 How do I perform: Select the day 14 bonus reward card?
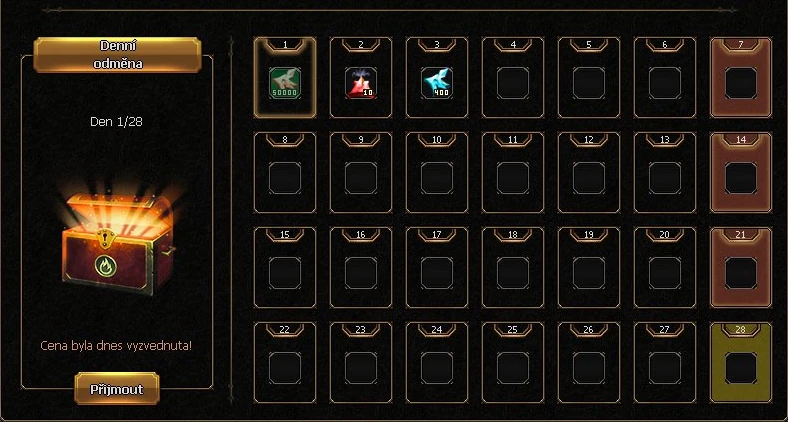point(741,173)
